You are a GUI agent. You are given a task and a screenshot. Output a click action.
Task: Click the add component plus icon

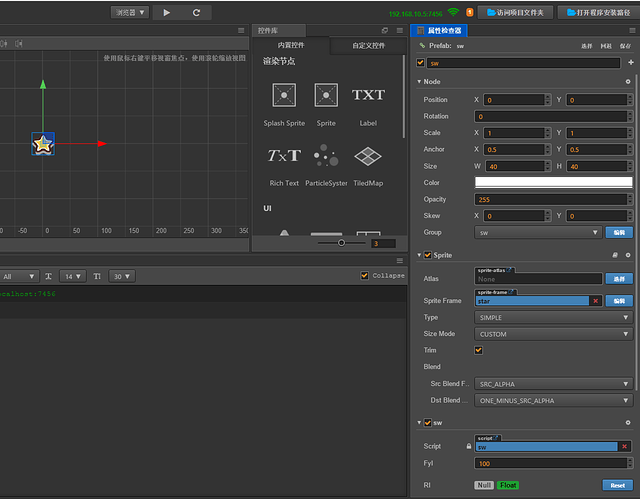[630, 62]
